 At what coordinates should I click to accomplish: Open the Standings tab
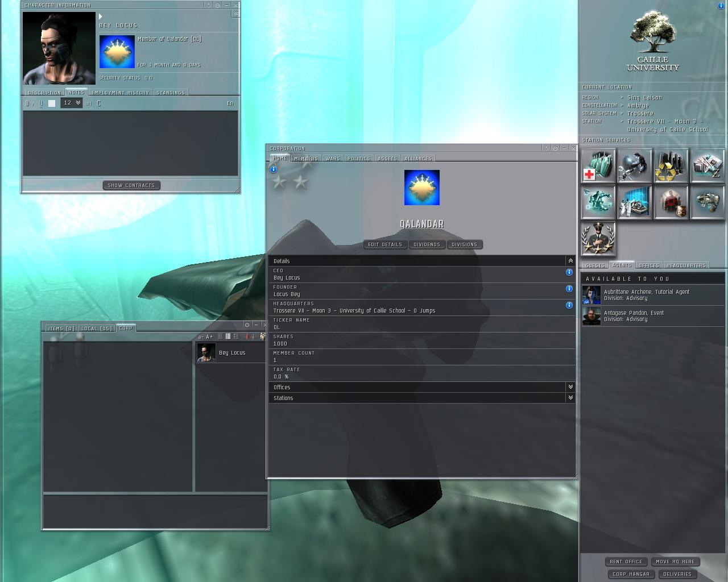pyautogui.click(x=170, y=92)
